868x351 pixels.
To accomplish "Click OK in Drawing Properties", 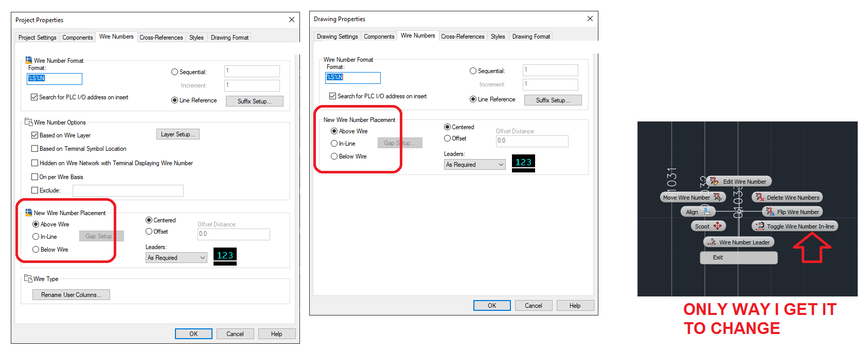I will [x=492, y=305].
